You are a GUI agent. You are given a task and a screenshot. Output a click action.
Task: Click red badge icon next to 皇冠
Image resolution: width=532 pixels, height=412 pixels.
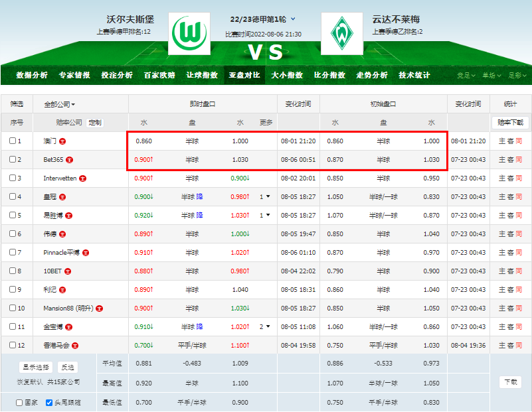(x=62, y=197)
